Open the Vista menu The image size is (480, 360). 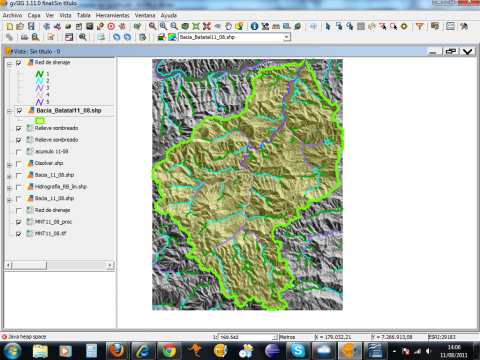pos(65,15)
